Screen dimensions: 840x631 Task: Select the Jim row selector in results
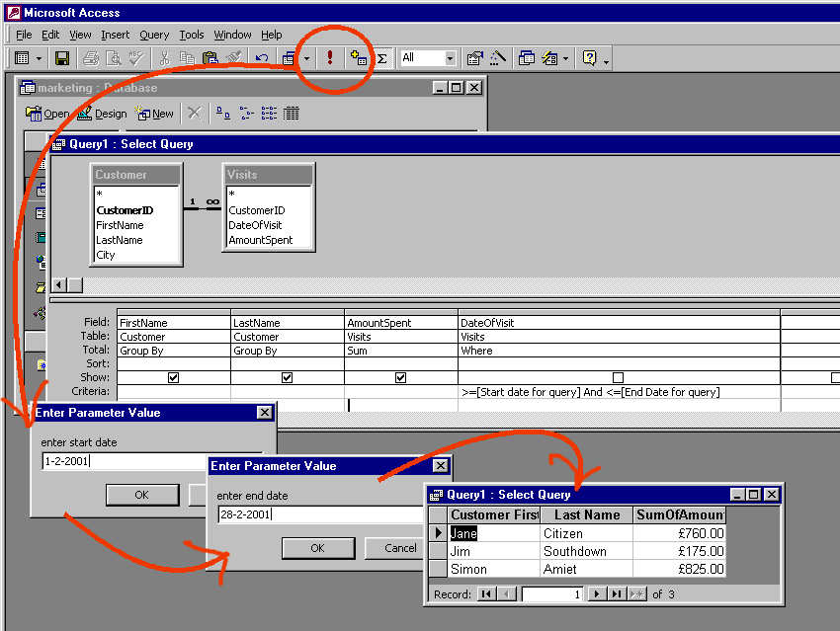click(x=438, y=551)
